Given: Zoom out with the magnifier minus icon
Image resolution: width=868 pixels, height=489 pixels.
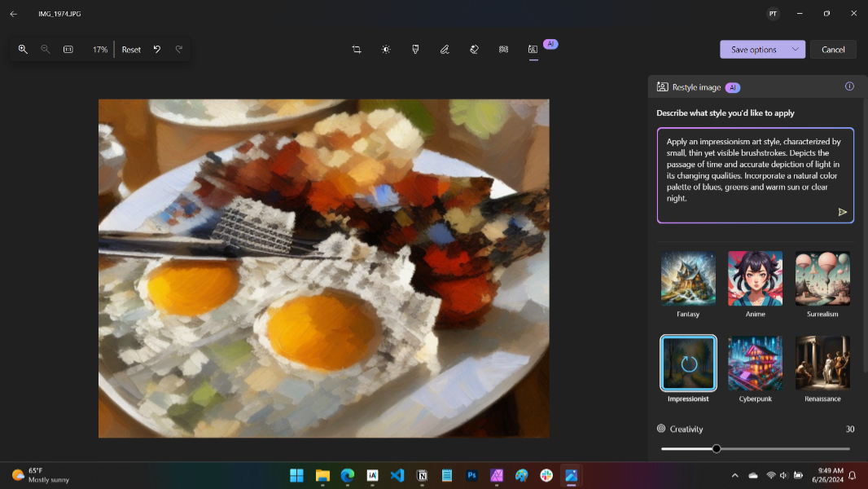Looking at the screenshot, I should click(46, 49).
